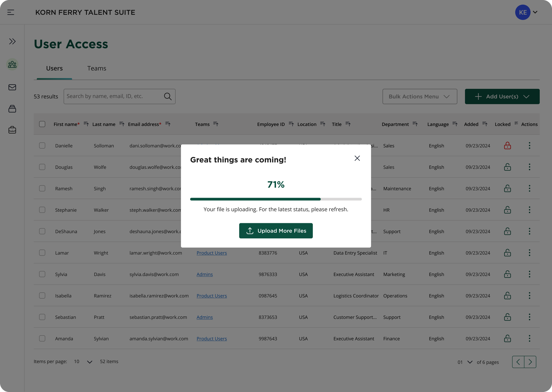Image resolution: width=552 pixels, height=392 pixels.
Task: Click the Upload More Files button
Action: coord(276,231)
